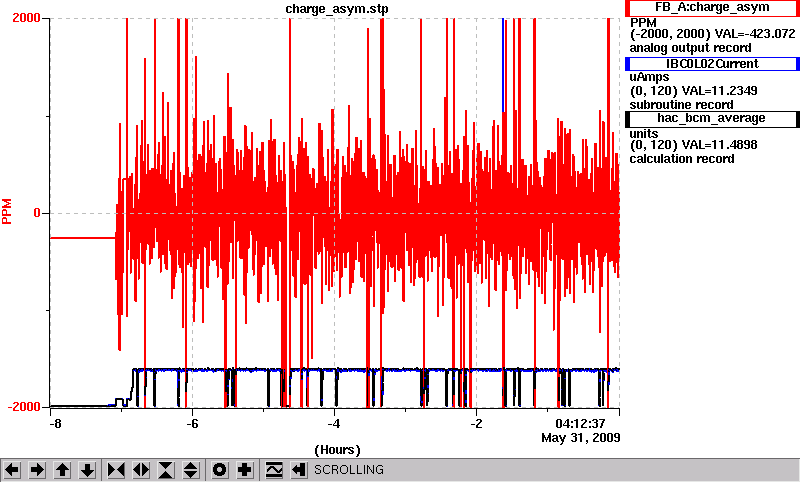
Task: Select the FB_A:charge_asym curve legend
Action: [712, 8]
